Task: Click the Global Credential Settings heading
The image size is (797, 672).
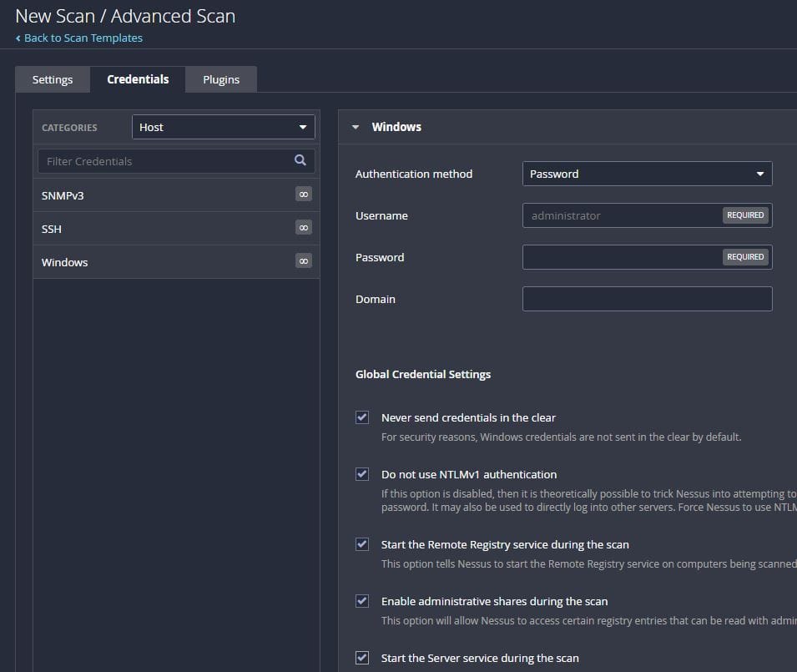Action: click(423, 375)
